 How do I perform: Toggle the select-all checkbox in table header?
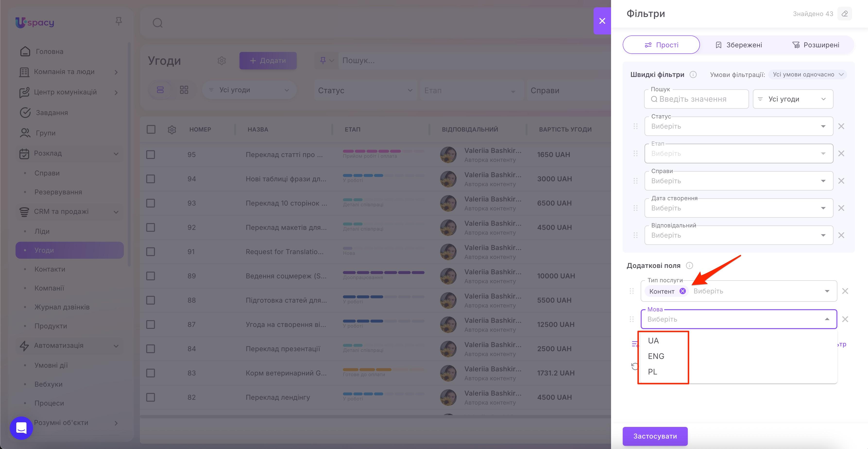[151, 129]
